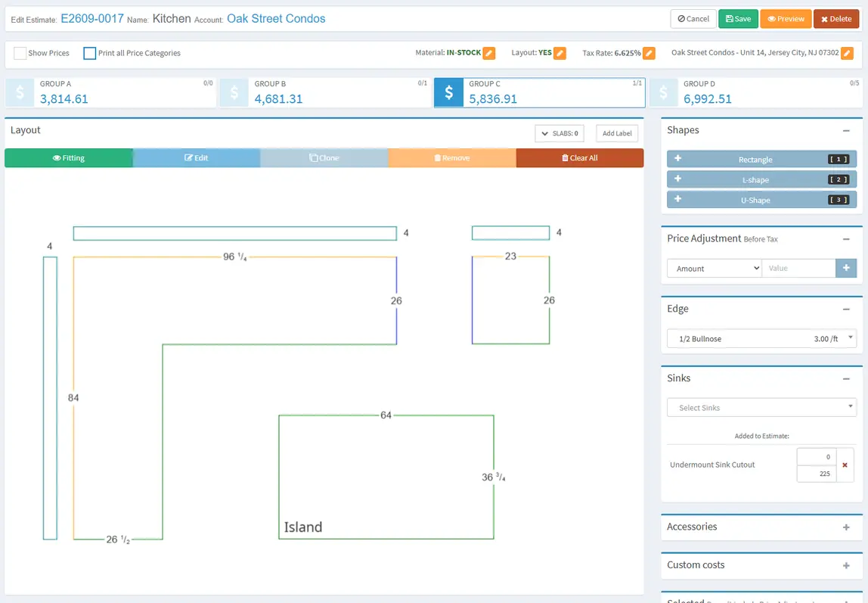868x603 pixels.
Task: Select the tall left backsplash strip
Action: 50,398
